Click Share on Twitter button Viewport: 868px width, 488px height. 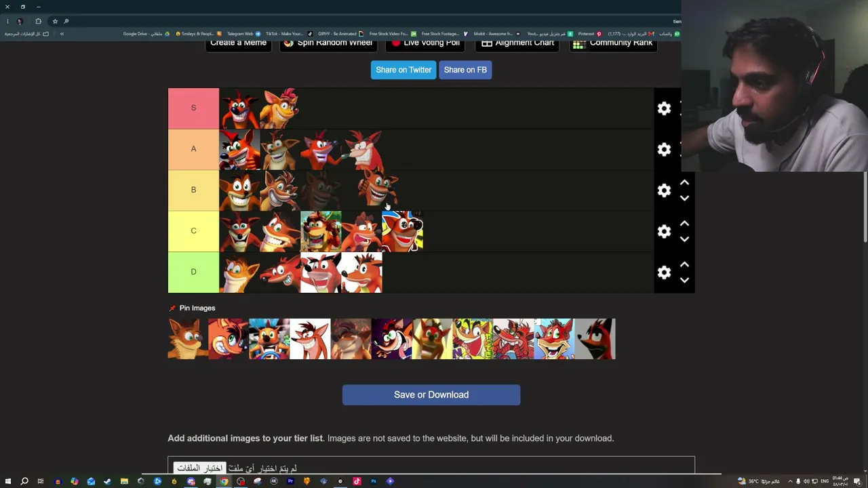tap(403, 70)
